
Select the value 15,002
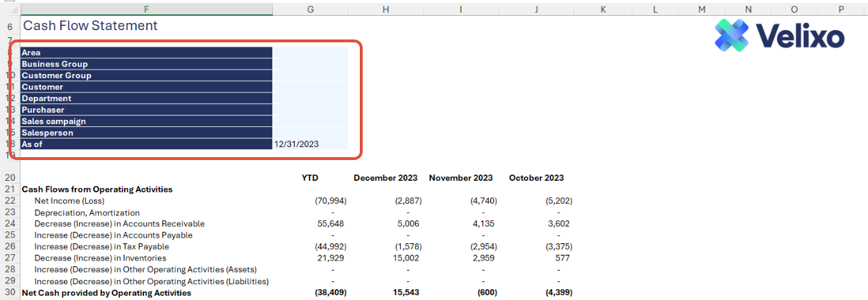click(x=406, y=258)
